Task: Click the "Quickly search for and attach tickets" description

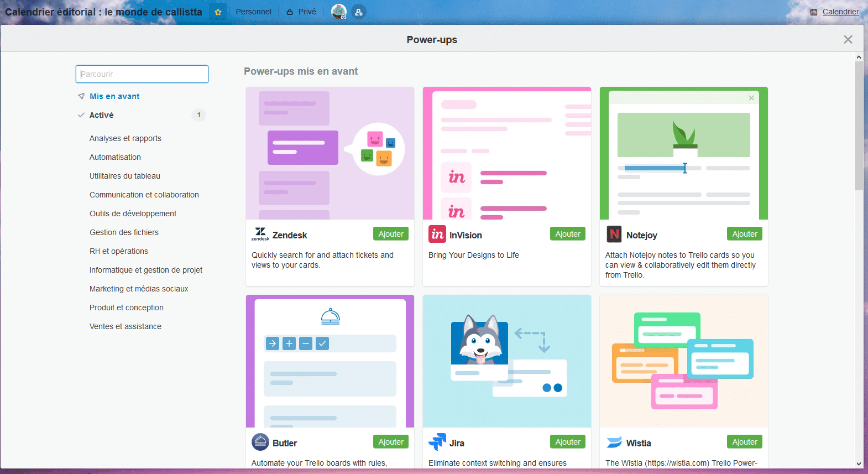Action: (322, 260)
